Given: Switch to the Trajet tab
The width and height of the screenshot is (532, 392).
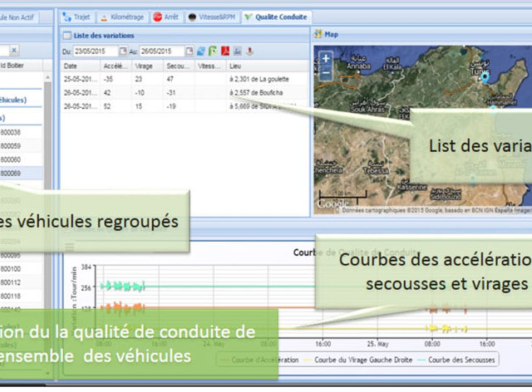Looking at the screenshot, I should pos(76,16).
